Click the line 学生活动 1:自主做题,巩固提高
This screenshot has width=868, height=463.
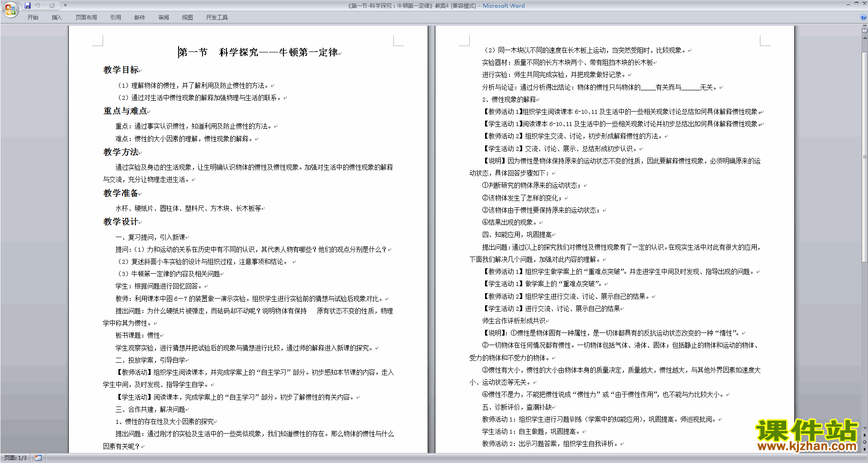point(531,432)
